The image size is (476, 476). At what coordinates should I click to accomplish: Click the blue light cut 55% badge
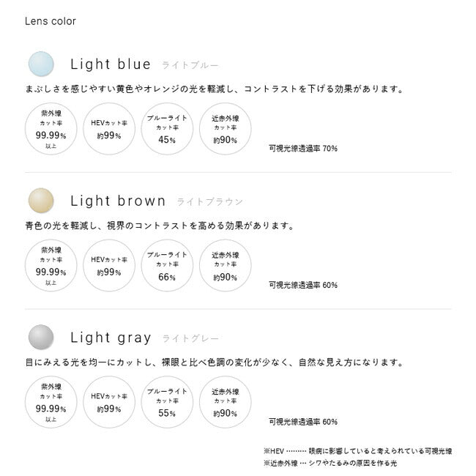[167, 402]
